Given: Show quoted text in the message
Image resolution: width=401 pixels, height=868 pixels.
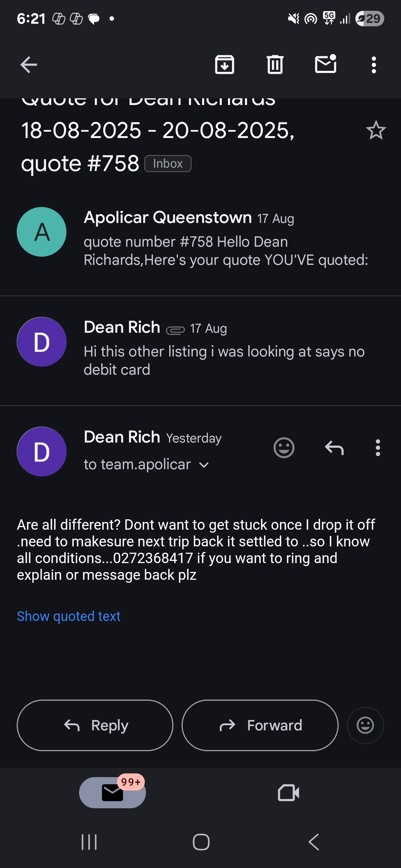Looking at the screenshot, I should (69, 616).
